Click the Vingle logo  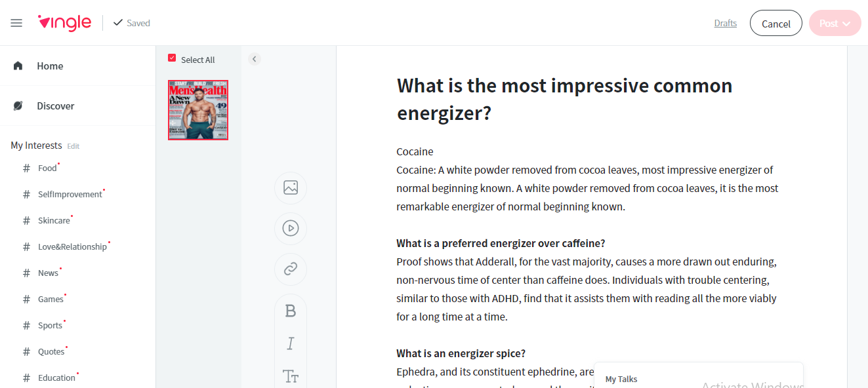click(x=64, y=23)
